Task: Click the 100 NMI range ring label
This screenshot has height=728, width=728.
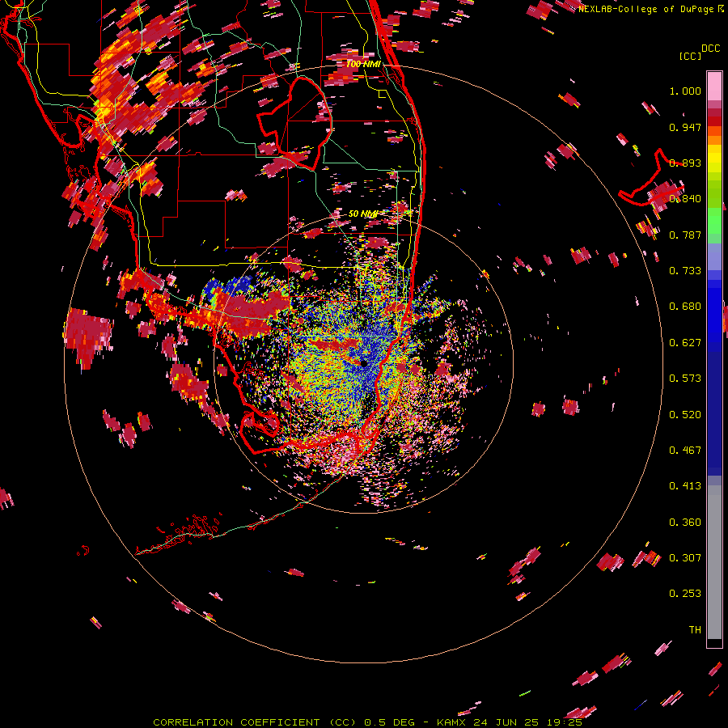Action: 363,64
